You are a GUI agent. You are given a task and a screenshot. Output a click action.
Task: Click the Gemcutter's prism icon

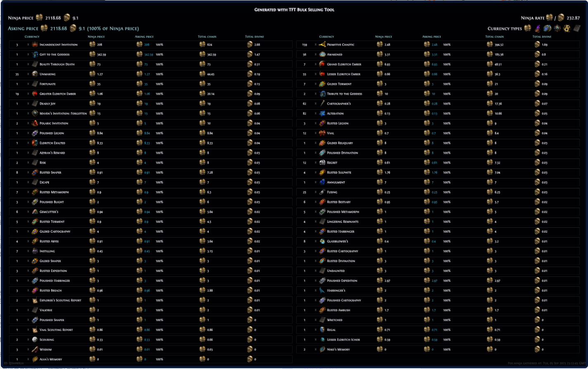(x=35, y=212)
